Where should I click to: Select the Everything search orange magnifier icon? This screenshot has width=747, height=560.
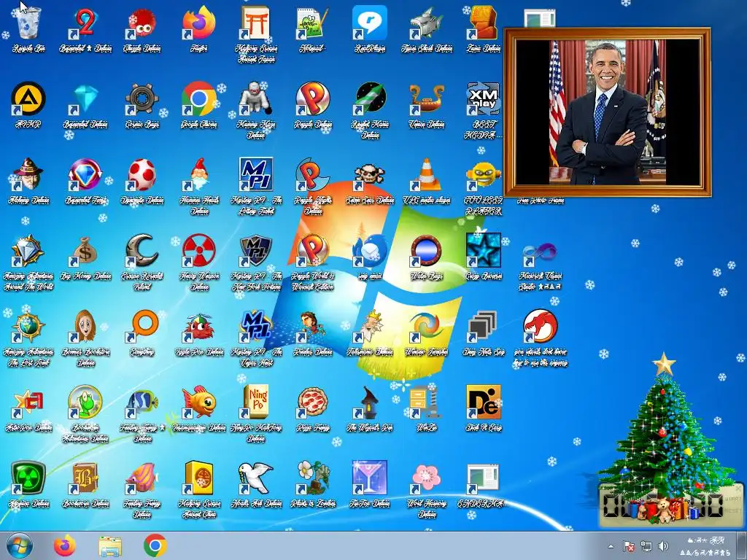coord(142,327)
